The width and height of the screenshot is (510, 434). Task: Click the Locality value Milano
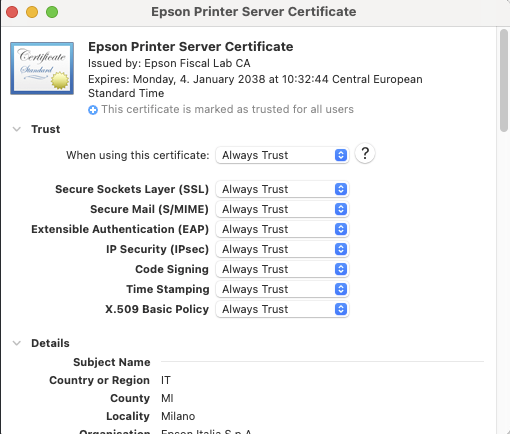178,416
